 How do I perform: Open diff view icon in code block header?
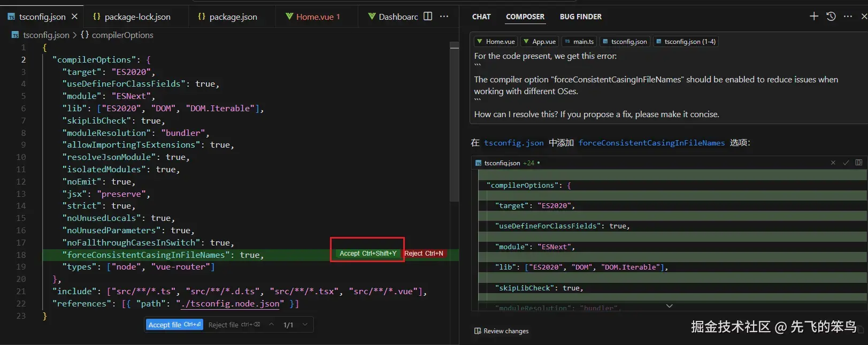858,163
